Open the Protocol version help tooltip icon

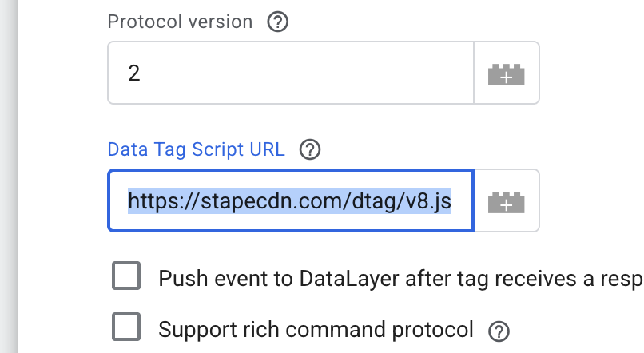click(x=277, y=22)
